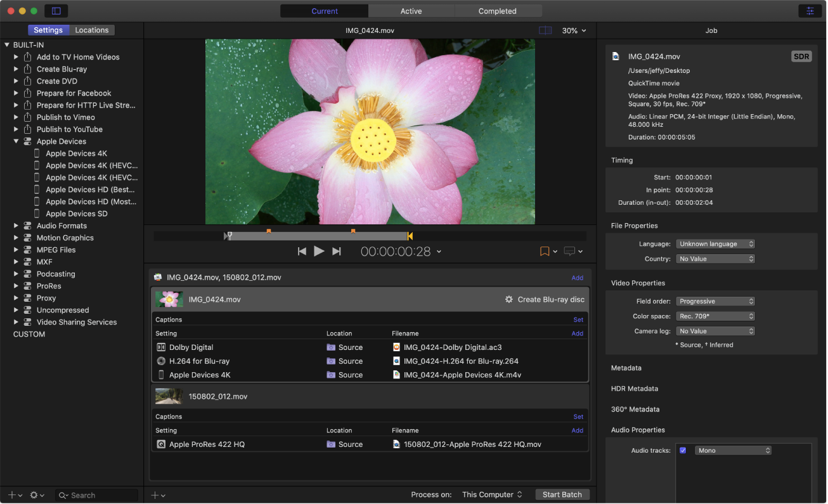The height and width of the screenshot is (504, 828).
Task: Toggle the sidebar settings panel button
Action: coord(56,11)
